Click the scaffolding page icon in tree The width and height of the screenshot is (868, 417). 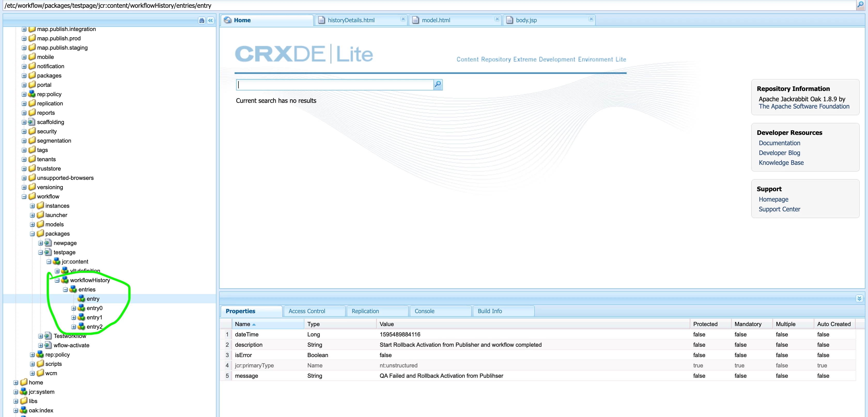coord(32,122)
